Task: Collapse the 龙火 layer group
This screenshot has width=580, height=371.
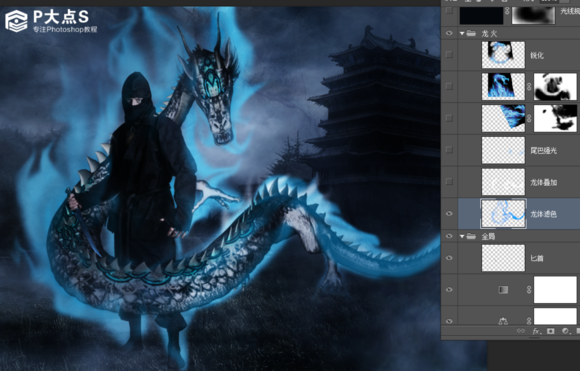Action: (x=462, y=33)
